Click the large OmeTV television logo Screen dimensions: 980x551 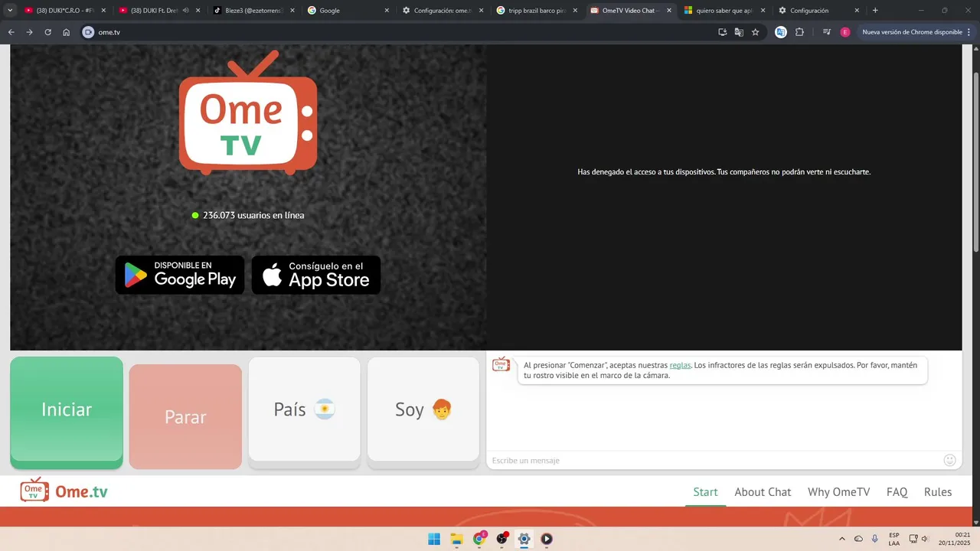[x=248, y=113]
